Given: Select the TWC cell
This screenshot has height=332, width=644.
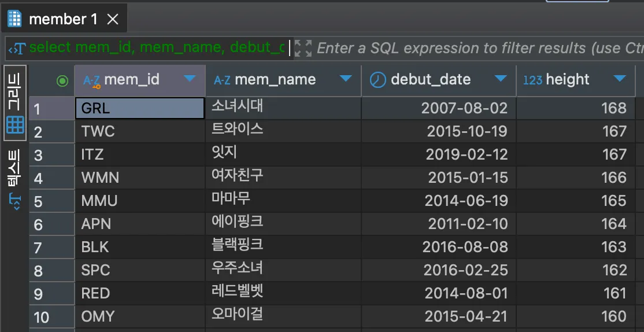Looking at the screenshot, I should tap(140, 131).
